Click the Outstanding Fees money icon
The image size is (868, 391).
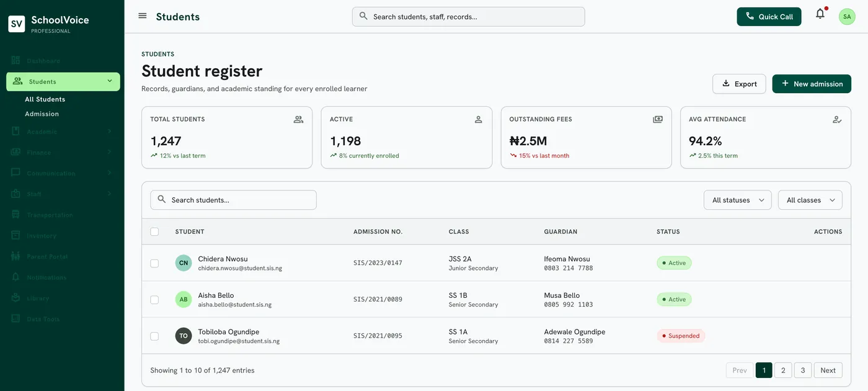658,119
